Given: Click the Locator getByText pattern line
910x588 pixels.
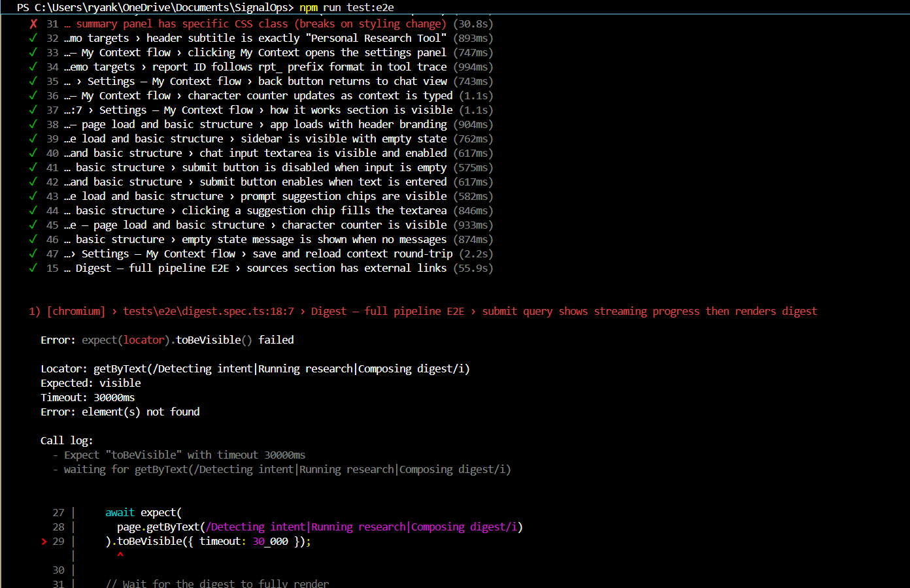Looking at the screenshot, I should (255, 368).
